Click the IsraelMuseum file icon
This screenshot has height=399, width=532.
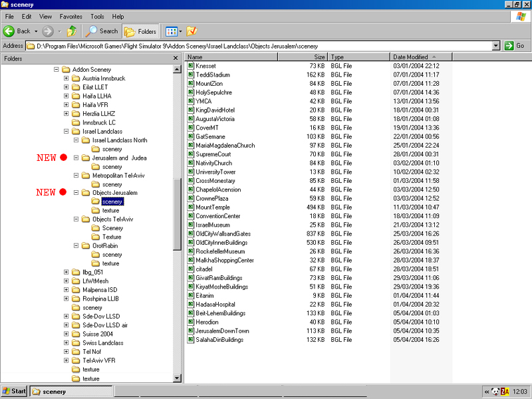pos(191,225)
